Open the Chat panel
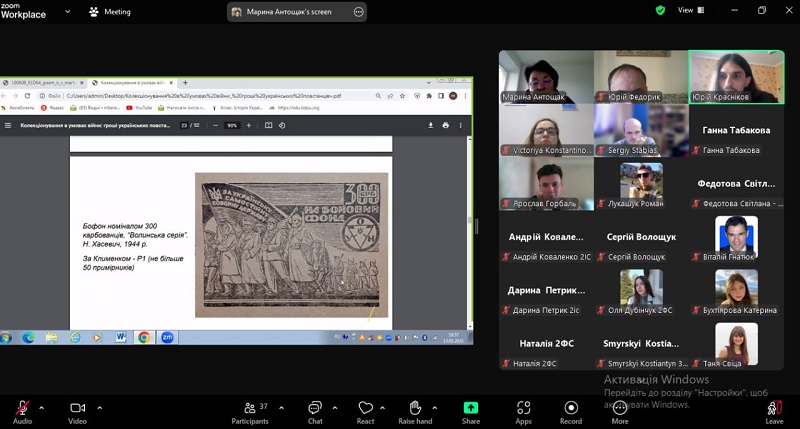This screenshot has width=800, height=429. tap(315, 412)
